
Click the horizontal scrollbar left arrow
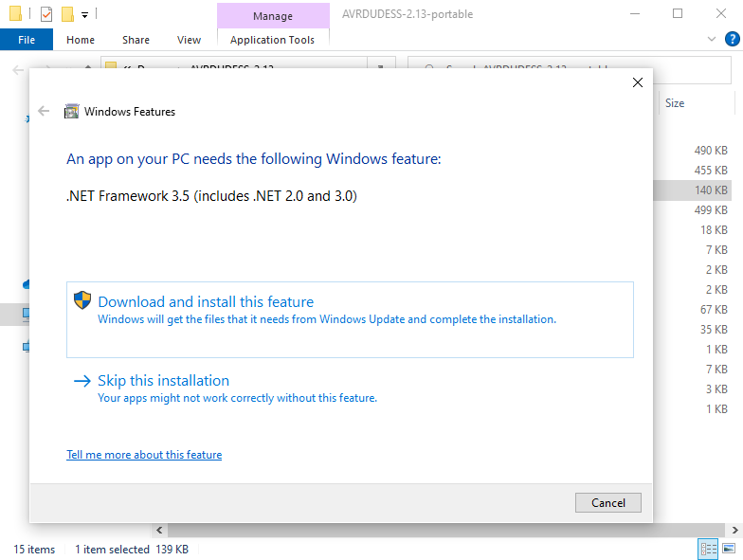coord(159,530)
